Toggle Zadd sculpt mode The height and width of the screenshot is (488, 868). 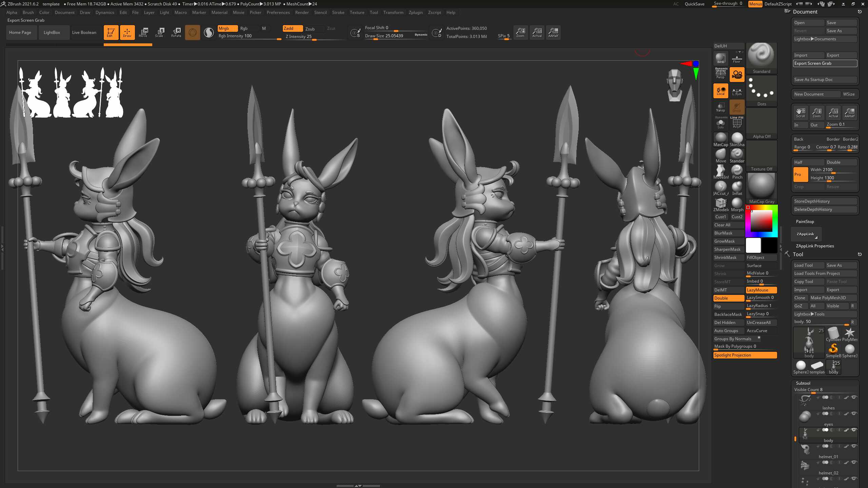[293, 28]
